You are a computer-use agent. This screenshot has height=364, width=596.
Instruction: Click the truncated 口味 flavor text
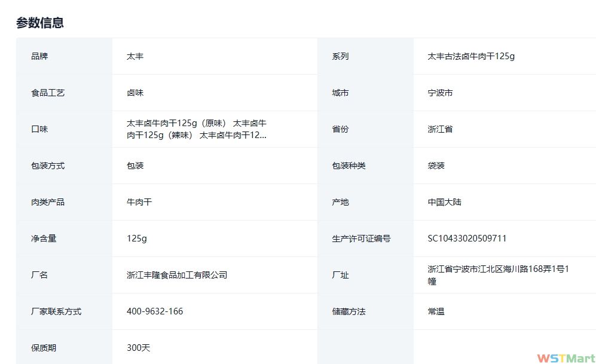point(197,129)
